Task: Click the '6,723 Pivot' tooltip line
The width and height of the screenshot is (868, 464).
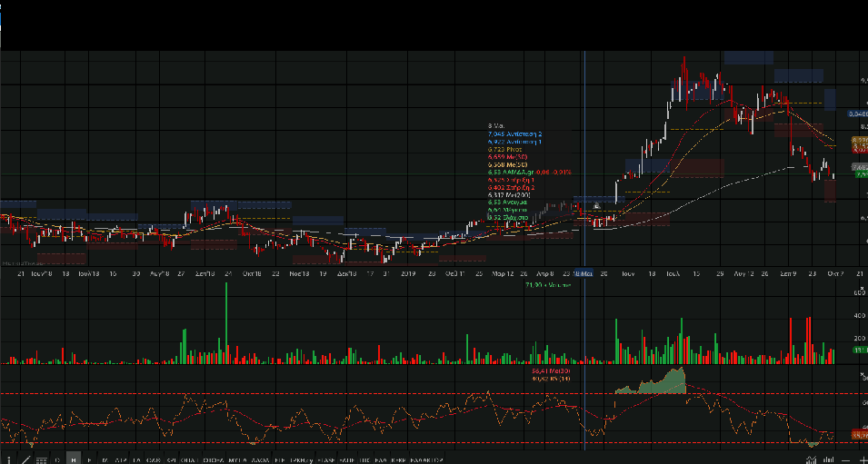Action: coord(504,149)
